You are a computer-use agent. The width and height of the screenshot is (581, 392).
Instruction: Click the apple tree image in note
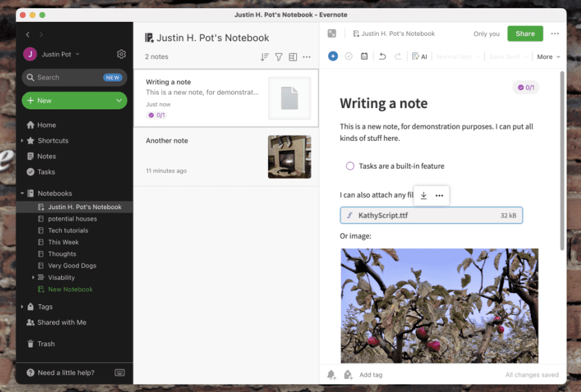point(439,305)
